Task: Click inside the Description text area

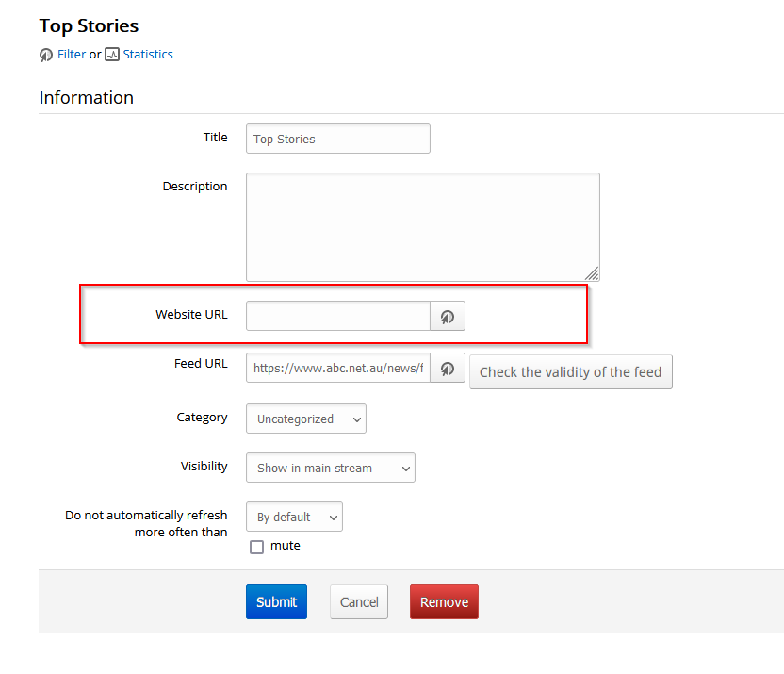Action: pos(422,226)
